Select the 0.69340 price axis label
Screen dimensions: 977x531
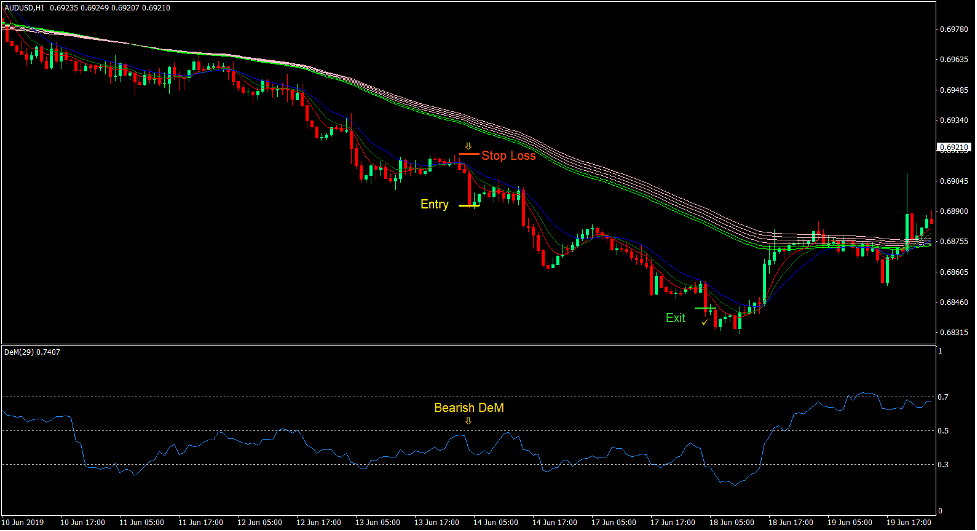click(953, 120)
